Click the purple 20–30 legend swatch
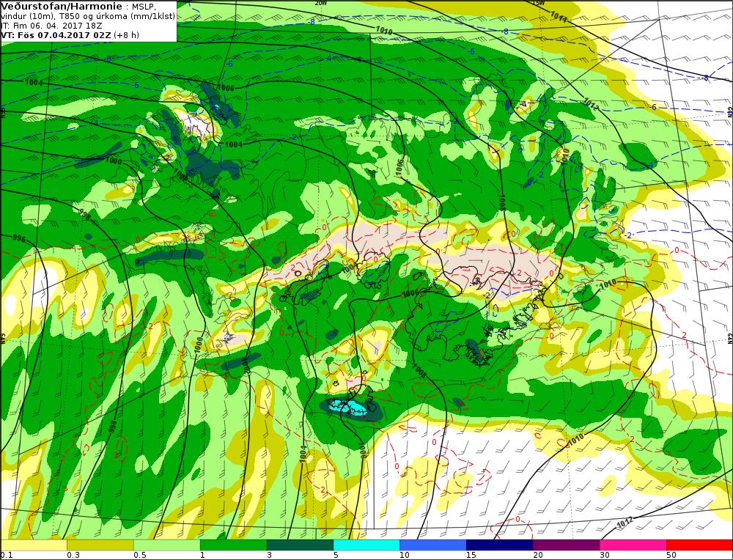This screenshot has height=560, width=733. [566, 545]
